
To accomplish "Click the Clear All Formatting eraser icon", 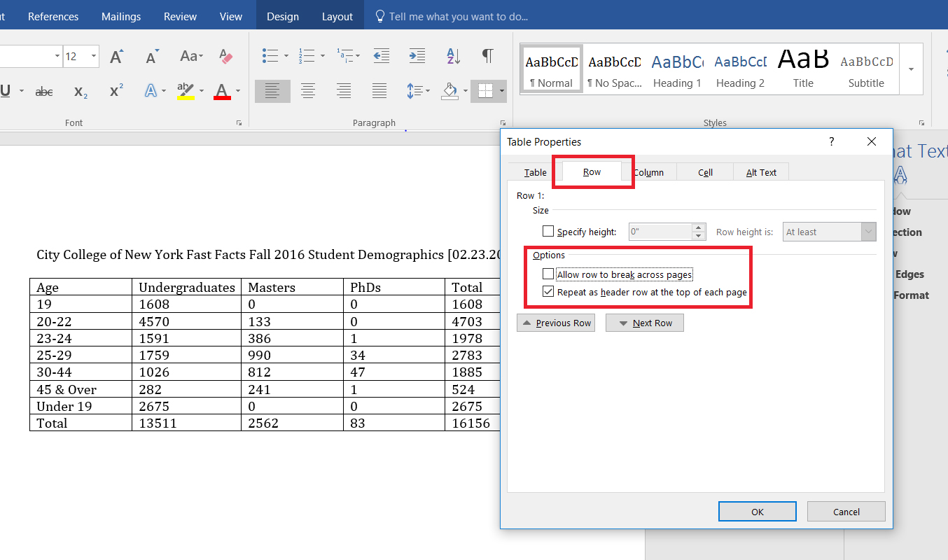I will [x=225, y=56].
